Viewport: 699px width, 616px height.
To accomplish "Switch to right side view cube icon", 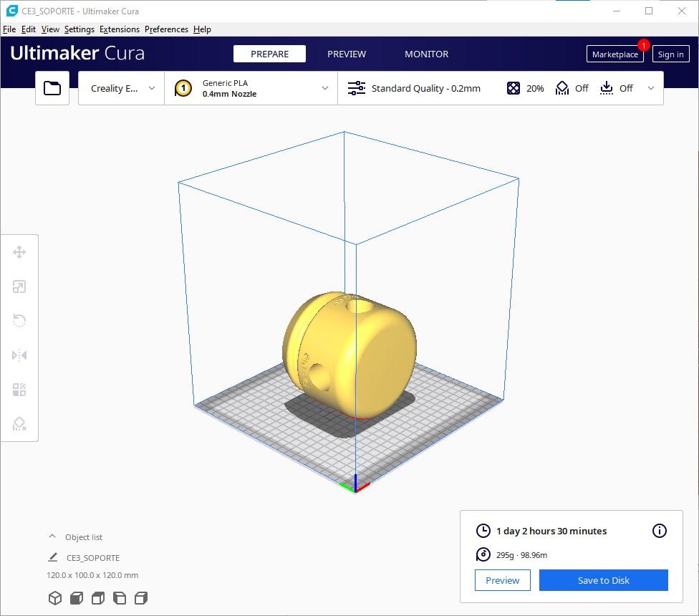I will click(141, 597).
